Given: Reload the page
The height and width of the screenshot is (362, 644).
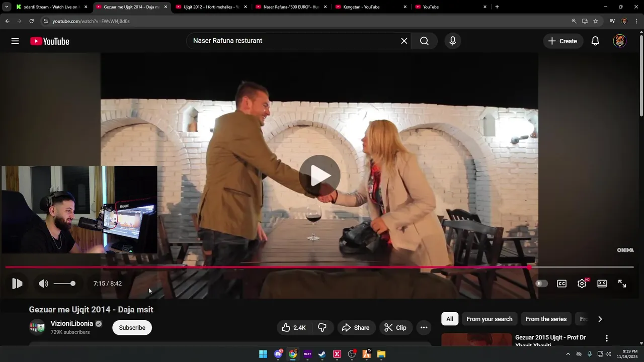Looking at the screenshot, I should click(x=31, y=21).
